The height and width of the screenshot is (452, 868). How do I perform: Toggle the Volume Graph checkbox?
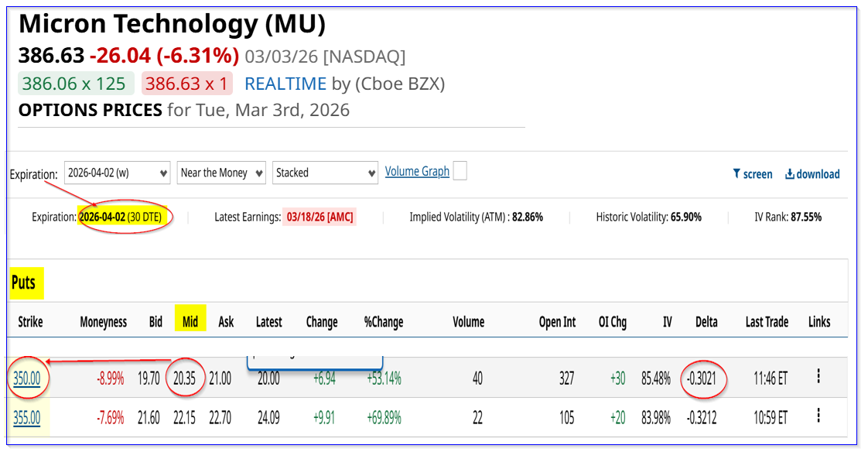click(x=460, y=171)
